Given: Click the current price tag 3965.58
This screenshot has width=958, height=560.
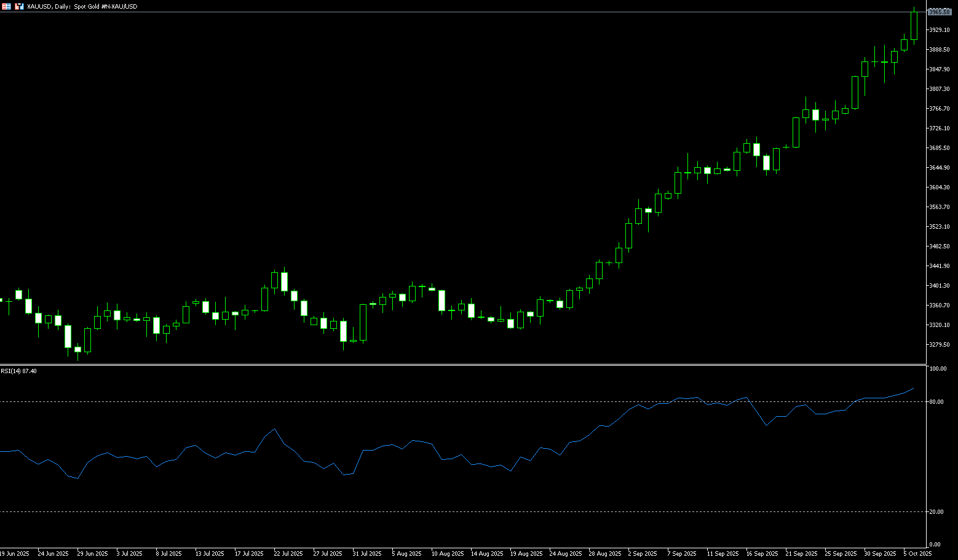Looking at the screenshot, I should (939, 12).
